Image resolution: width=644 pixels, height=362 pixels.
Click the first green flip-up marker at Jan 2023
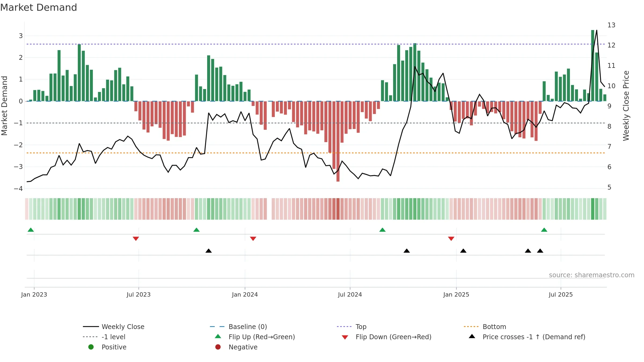point(31,230)
